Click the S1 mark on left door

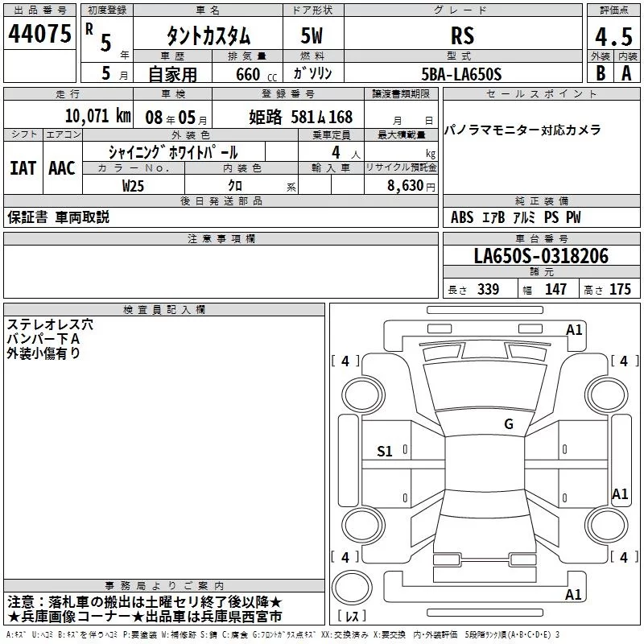[x=385, y=452]
